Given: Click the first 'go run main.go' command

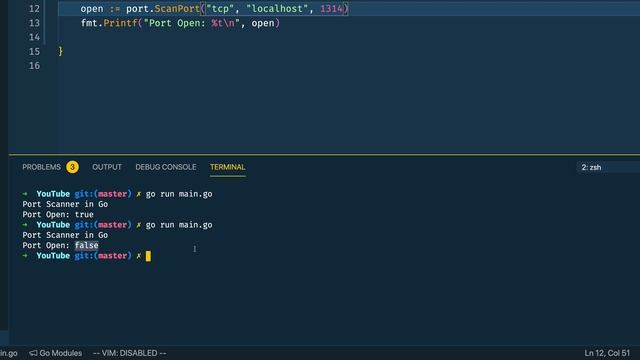Looking at the screenshot, I should (x=179, y=194).
